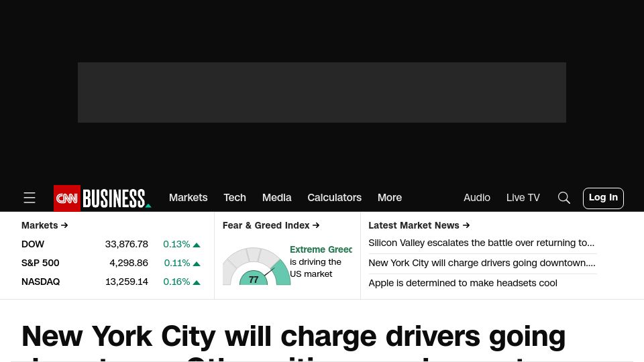Click the Log In button
Viewport: 644px width, 362px height.
[x=603, y=198]
